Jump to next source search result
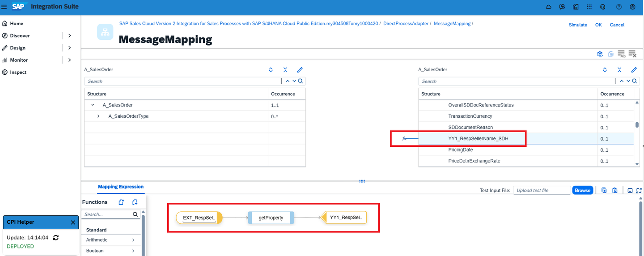This screenshot has height=256, width=644. (x=294, y=81)
